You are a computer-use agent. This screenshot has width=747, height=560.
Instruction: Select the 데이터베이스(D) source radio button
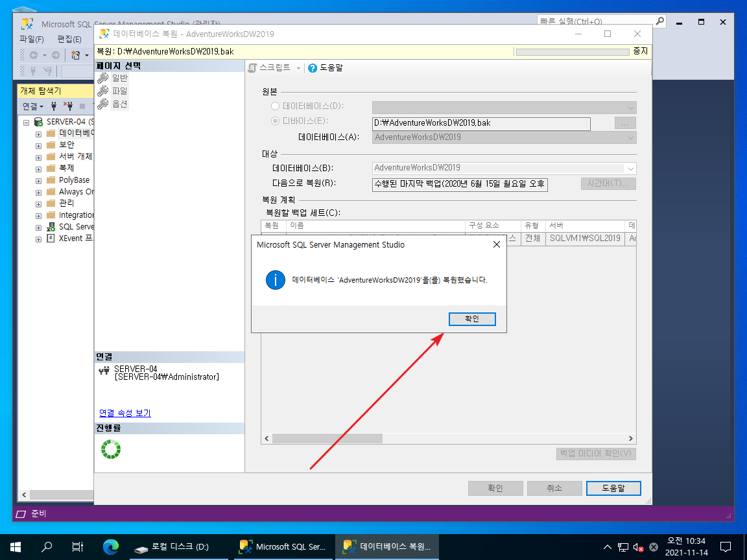click(x=275, y=106)
